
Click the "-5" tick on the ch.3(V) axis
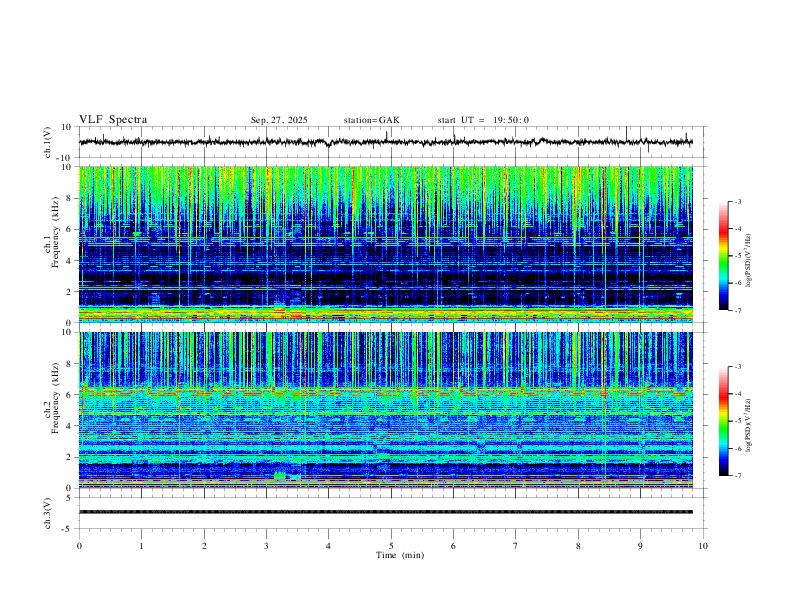[68, 529]
